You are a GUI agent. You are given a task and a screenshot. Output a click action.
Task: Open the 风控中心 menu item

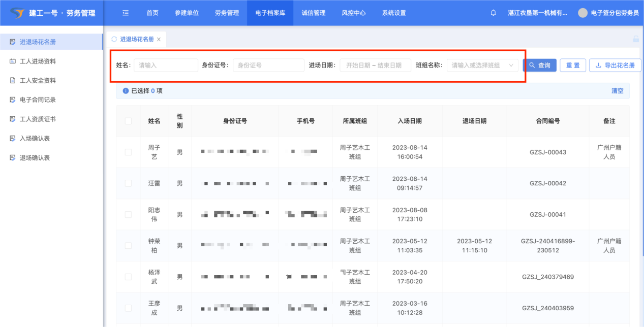point(353,13)
